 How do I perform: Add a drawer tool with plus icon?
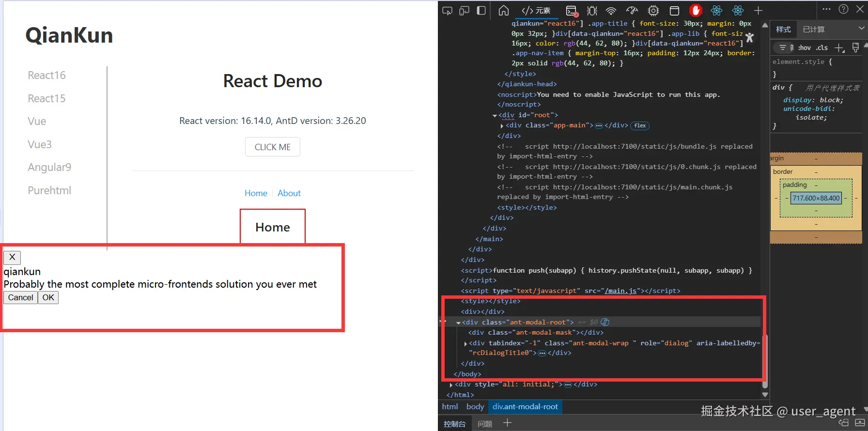click(507, 423)
